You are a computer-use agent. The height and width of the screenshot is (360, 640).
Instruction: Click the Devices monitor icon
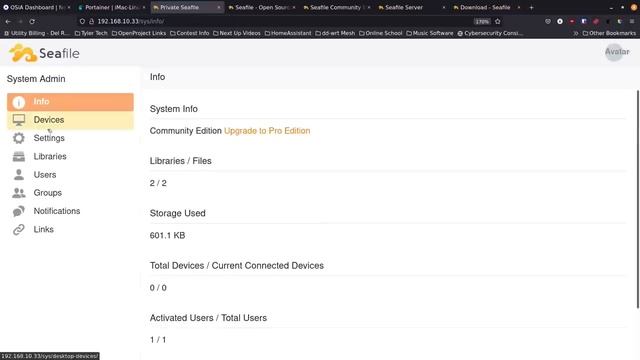click(19, 120)
